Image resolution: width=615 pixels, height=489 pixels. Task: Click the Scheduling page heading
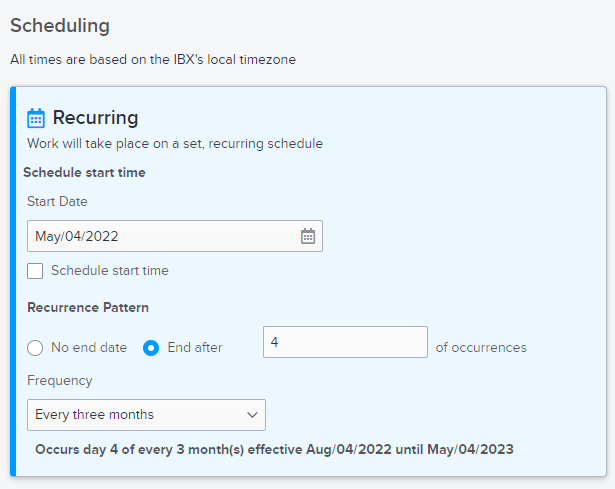(x=60, y=26)
